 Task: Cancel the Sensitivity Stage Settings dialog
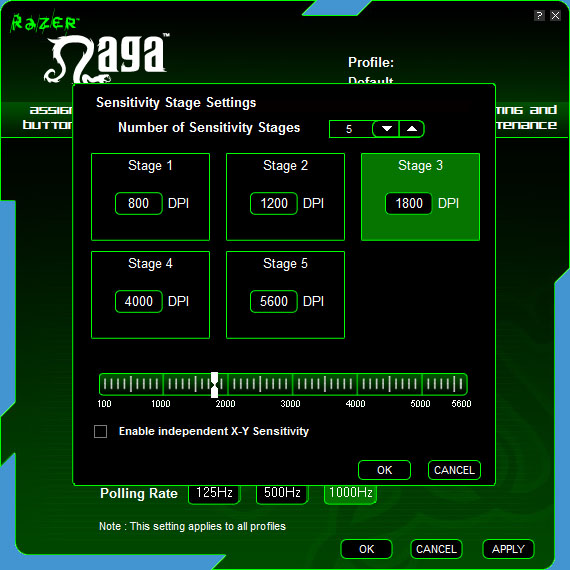coord(454,470)
